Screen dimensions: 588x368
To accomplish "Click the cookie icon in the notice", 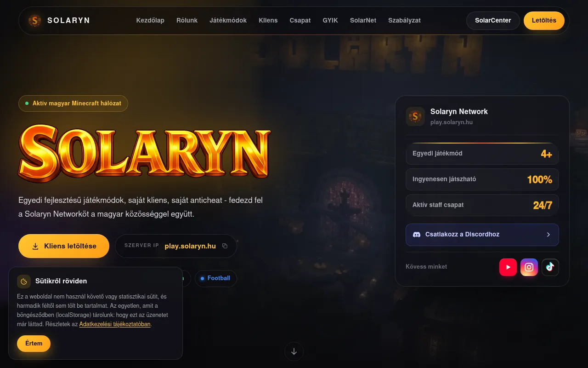I will click(24, 282).
